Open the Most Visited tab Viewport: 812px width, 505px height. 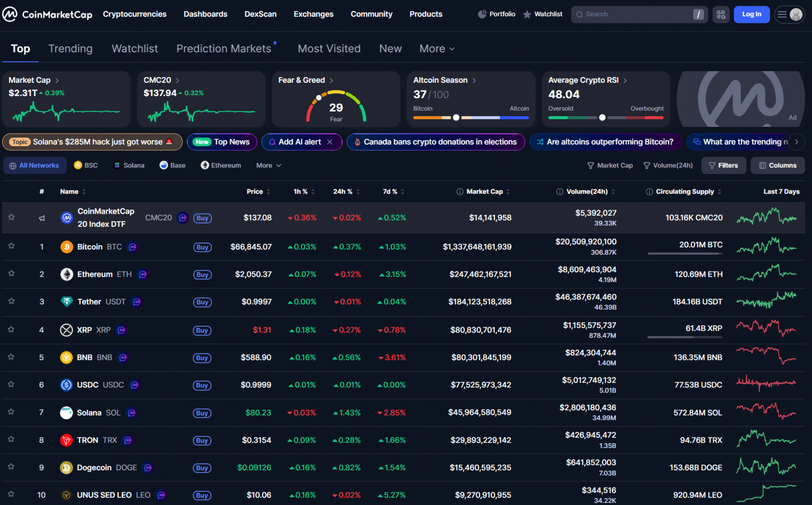point(329,48)
